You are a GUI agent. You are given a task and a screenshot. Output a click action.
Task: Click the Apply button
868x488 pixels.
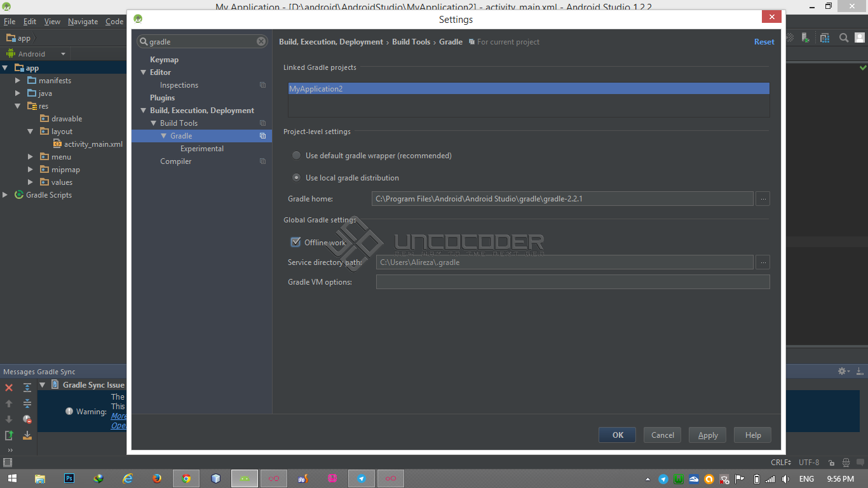point(708,435)
